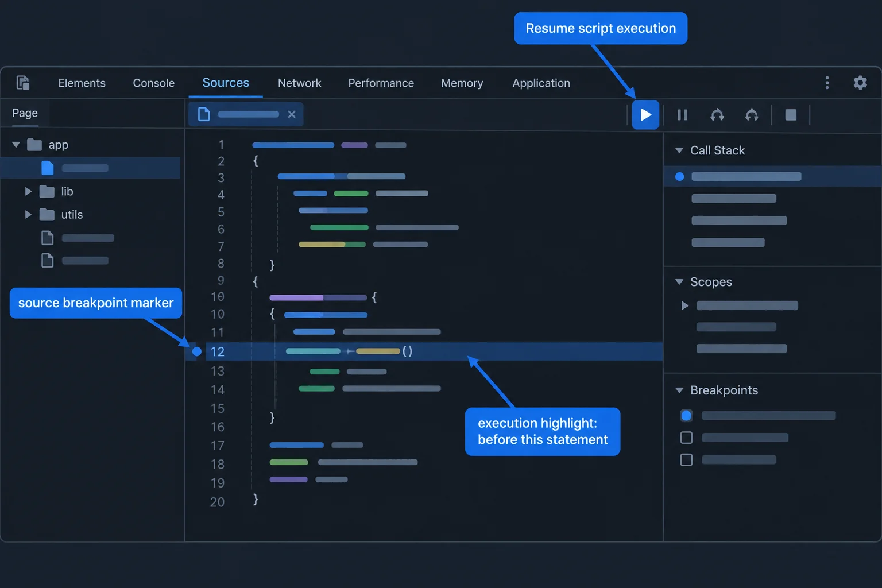Close the open file tab
The width and height of the screenshot is (882, 588).
(292, 114)
